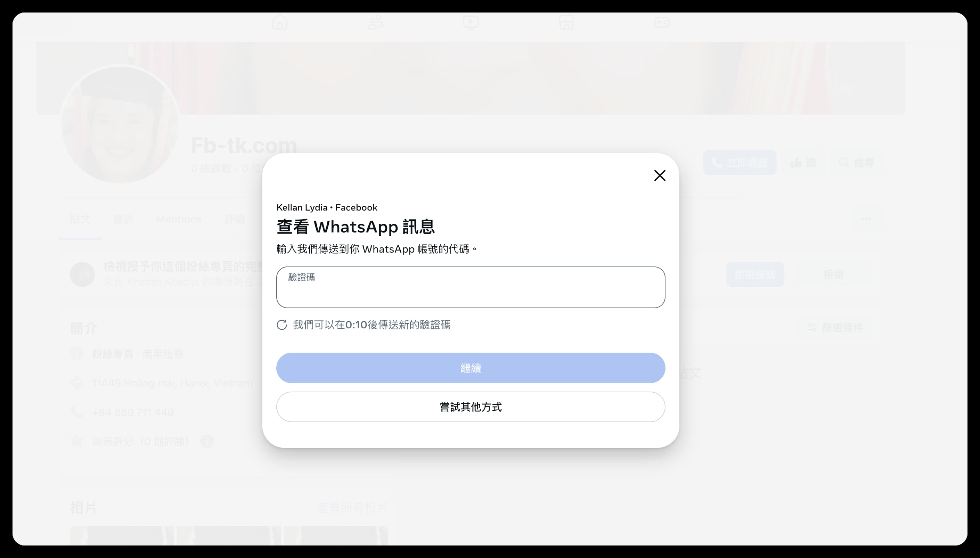The image size is (980, 558).
Task: Open the Friends icon in top navigation
Action: 375,23
